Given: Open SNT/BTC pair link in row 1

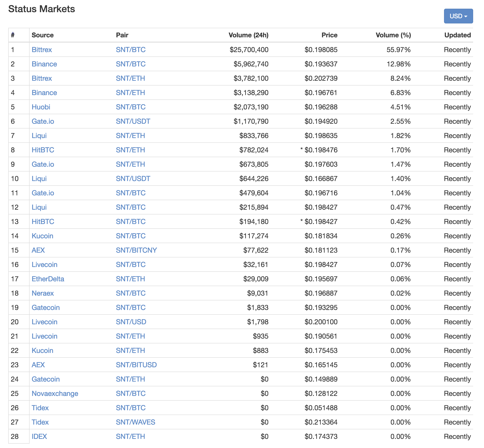Looking at the screenshot, I should (131, 50).
